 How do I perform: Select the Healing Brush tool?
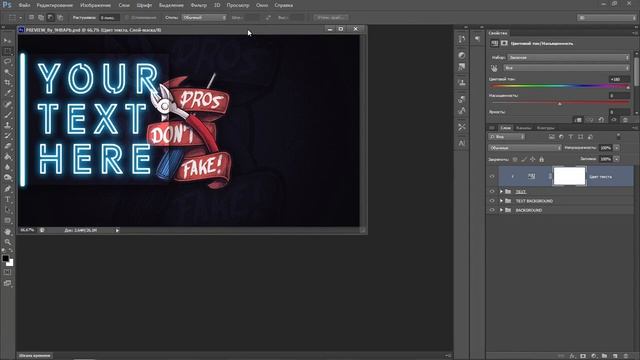point(7,104)
